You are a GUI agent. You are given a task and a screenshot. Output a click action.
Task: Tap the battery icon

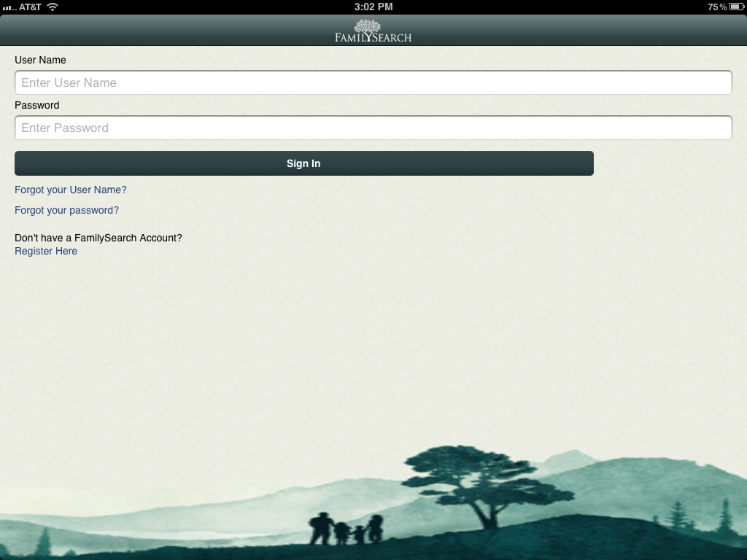coord(735,7)
